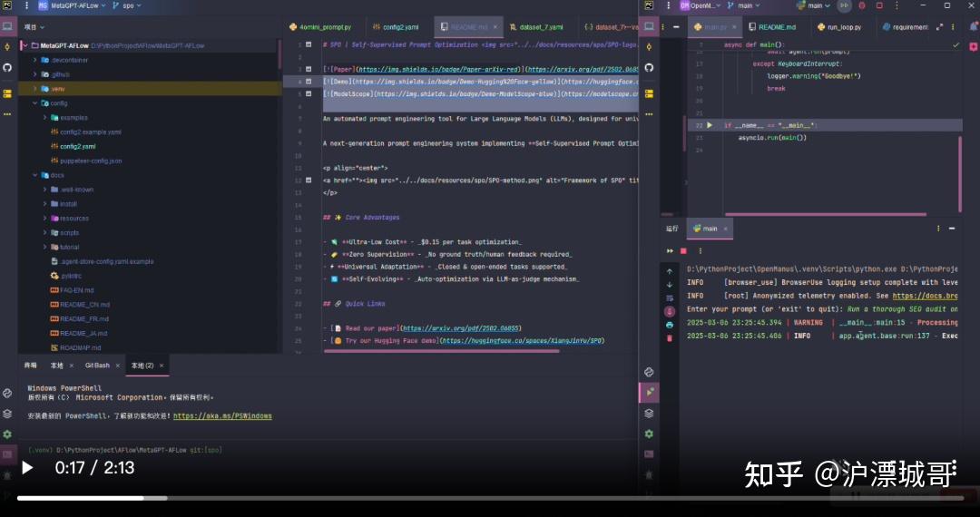Switch to dataset_7.yaml tab
Image resolution: width=980 pixels, height=517 pixels.
536,27
